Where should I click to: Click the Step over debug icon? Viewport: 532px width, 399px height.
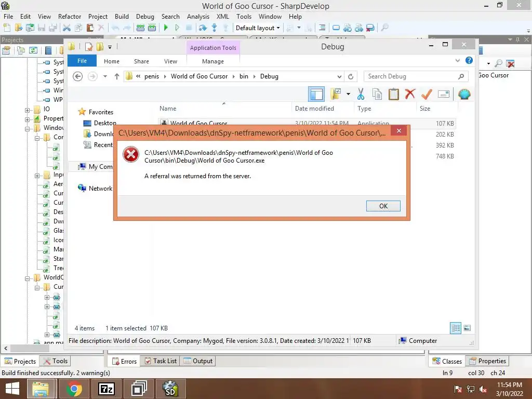(x=203, y=28)
